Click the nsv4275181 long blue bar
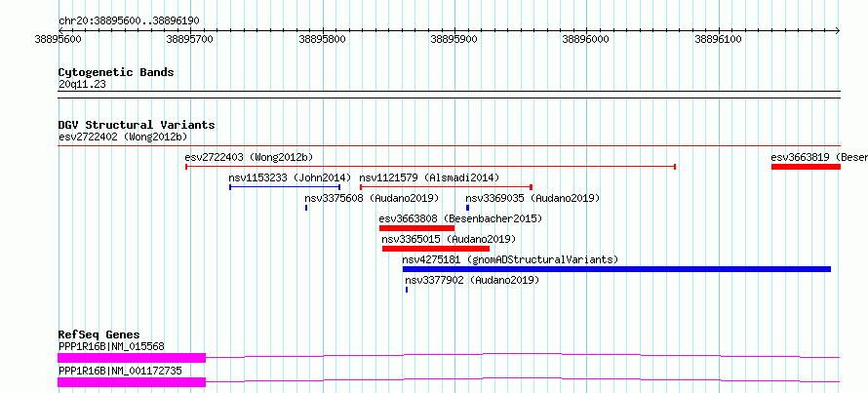 point(616,269)
